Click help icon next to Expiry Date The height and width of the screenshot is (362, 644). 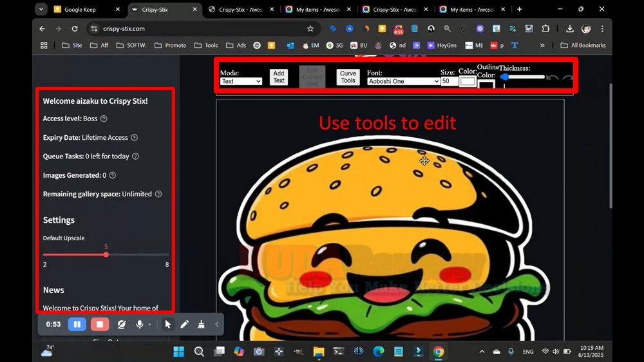point(134,137)
